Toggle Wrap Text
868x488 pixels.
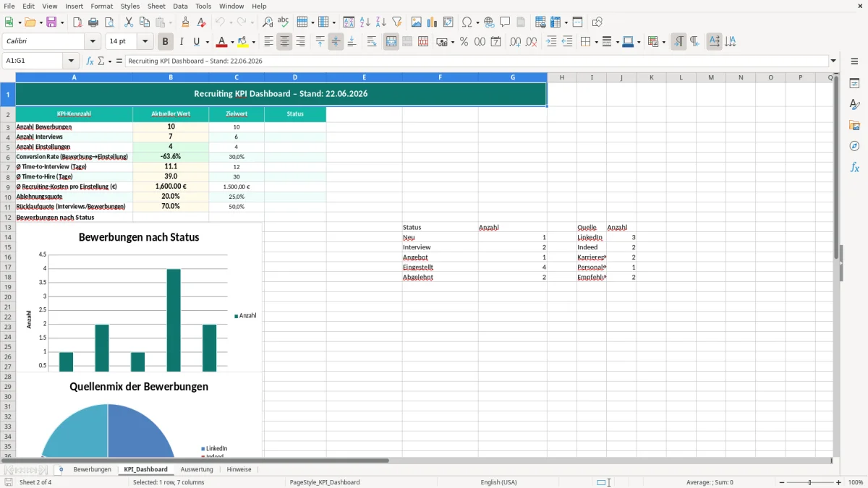372,42
